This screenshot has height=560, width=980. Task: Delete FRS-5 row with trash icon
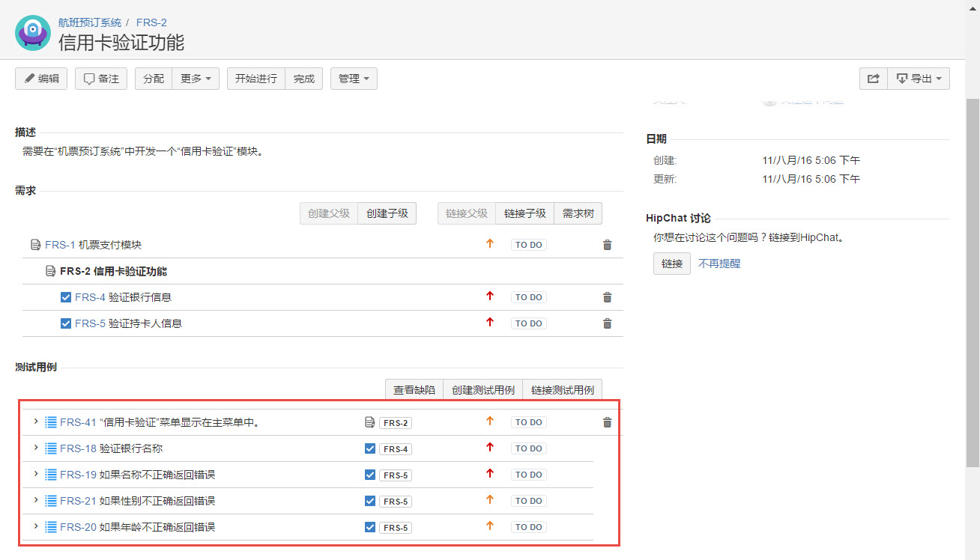[608, 323]
